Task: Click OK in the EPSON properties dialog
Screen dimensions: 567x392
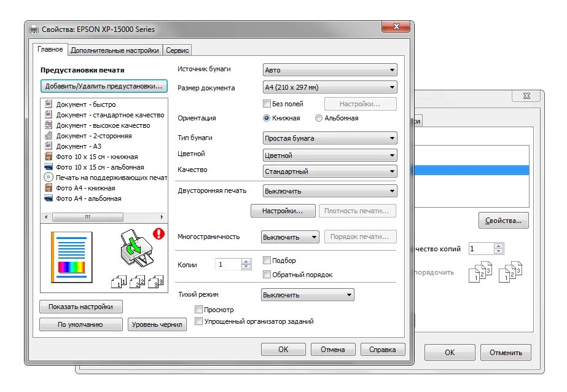Action: click(x=283, y=350)
